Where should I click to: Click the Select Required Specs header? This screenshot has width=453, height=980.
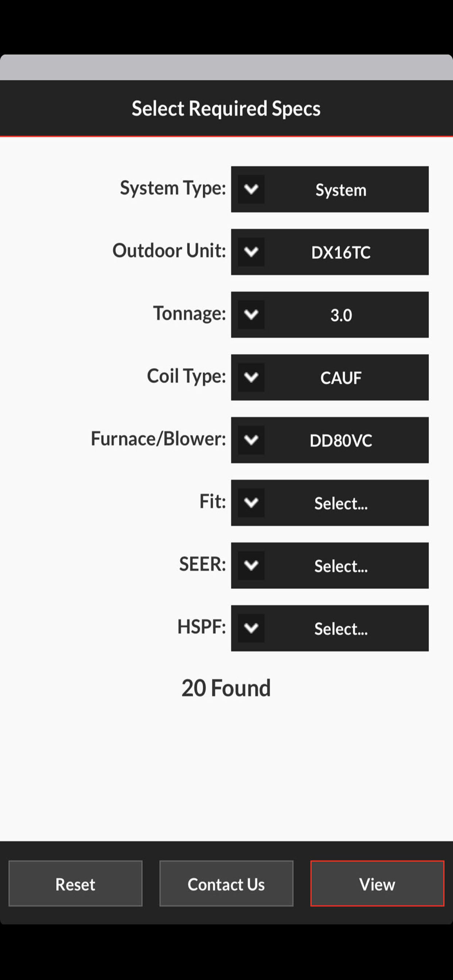226,108
